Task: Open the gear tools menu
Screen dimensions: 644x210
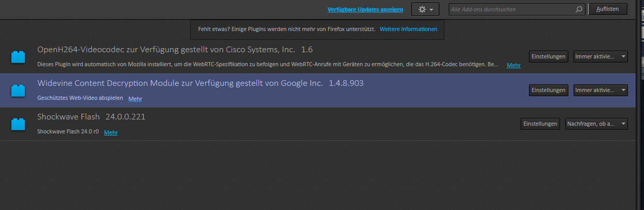Action: click(x=425, y=9)
